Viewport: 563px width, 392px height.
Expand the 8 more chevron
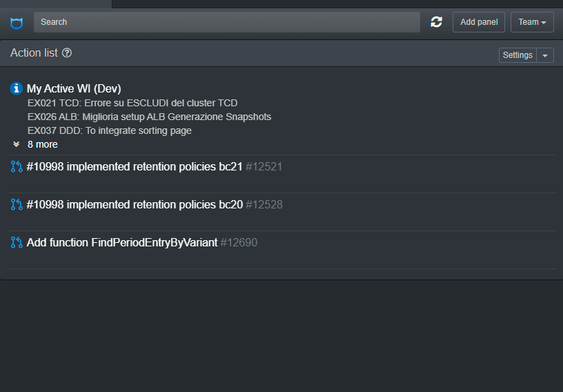click(x=17, y=144)
